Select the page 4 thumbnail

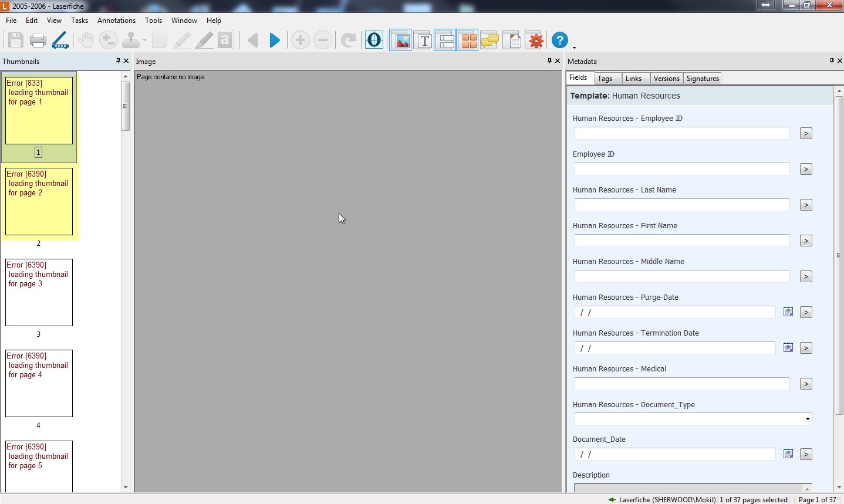pyautogui.click(x=39, y=383)
